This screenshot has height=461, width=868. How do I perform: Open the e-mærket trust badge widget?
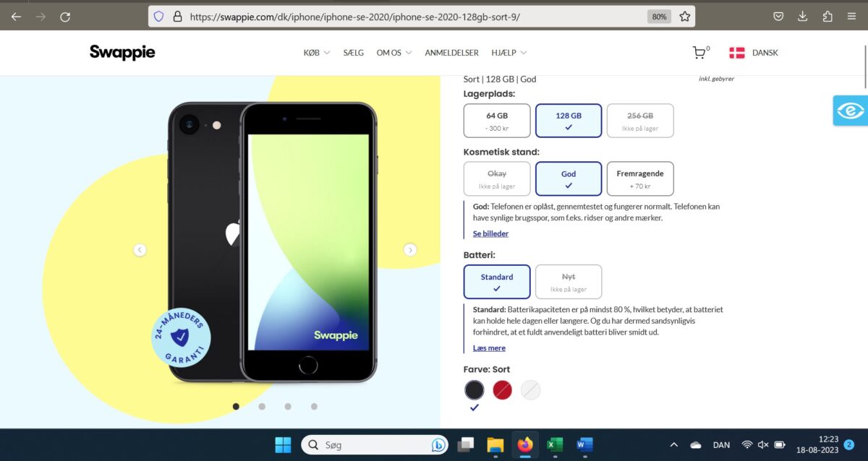point(850,111)
